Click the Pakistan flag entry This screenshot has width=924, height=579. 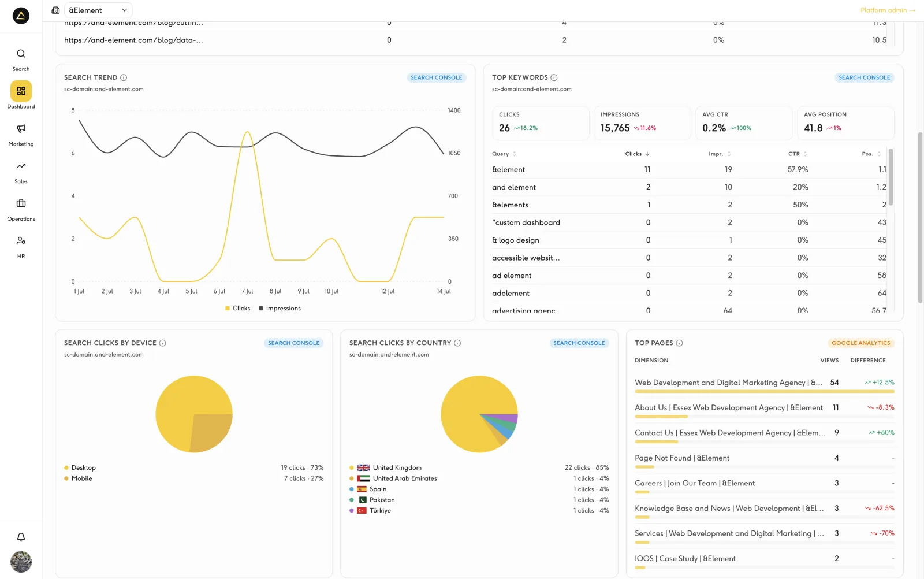tap(479, 500)
